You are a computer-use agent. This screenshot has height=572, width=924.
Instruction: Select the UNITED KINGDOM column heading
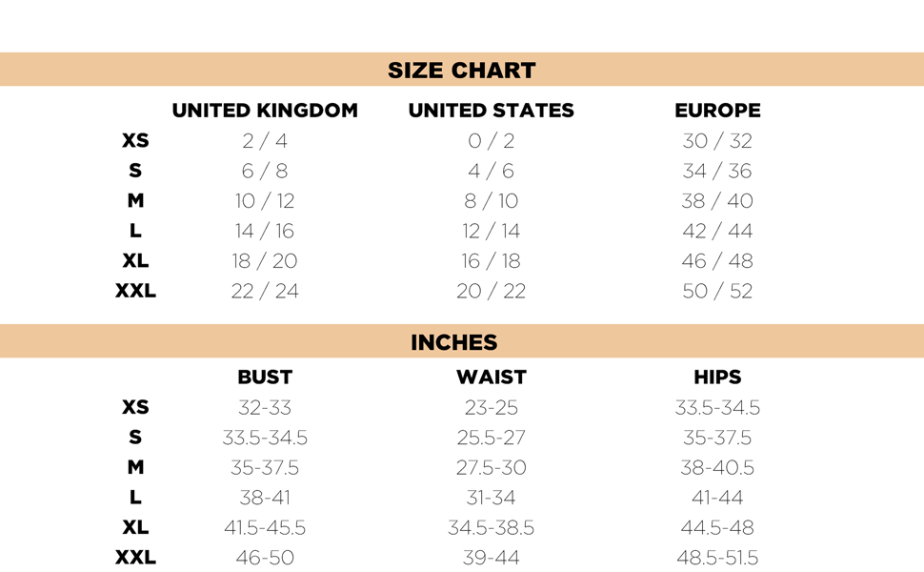[265, 111]
